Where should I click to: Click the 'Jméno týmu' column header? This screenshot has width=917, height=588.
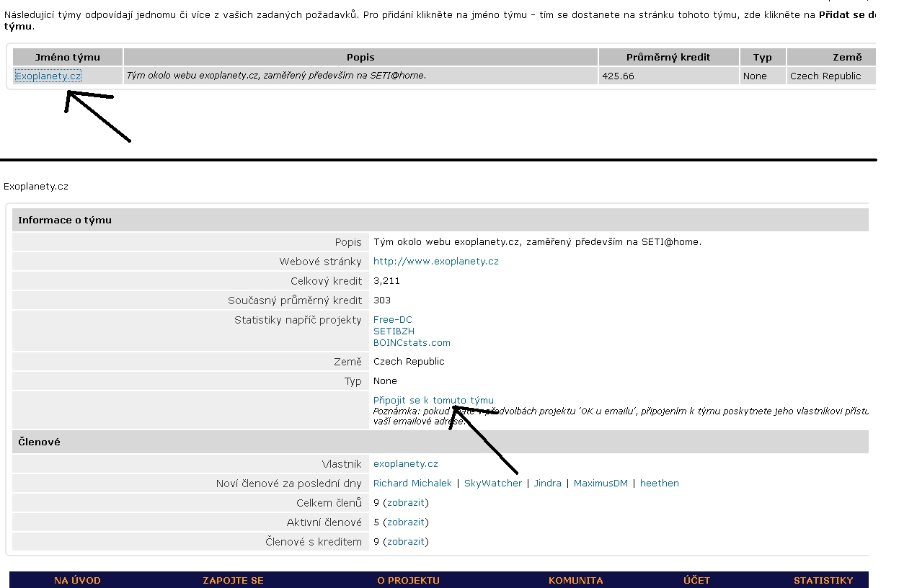click(68, 57)
